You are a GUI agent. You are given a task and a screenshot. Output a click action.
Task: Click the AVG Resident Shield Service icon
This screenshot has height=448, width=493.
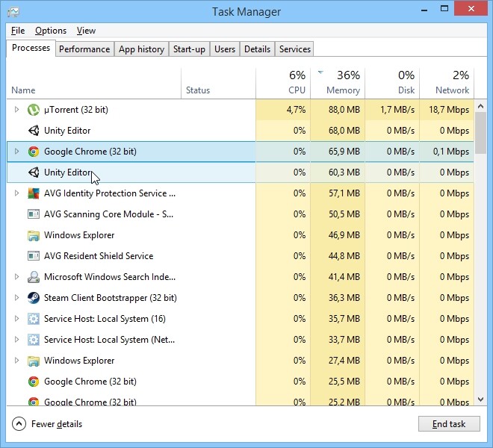tap(34, 256)
